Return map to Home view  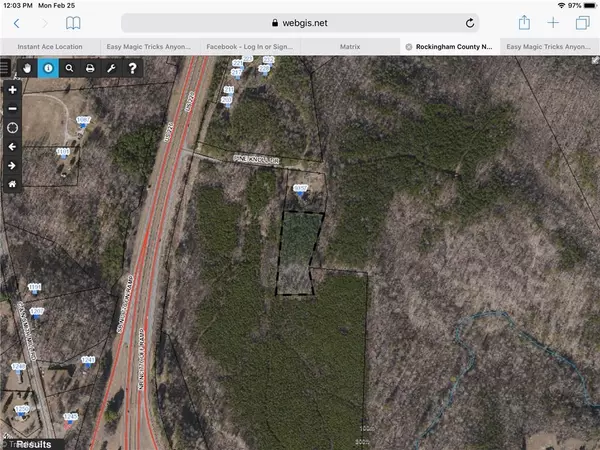tap(12, 184)
